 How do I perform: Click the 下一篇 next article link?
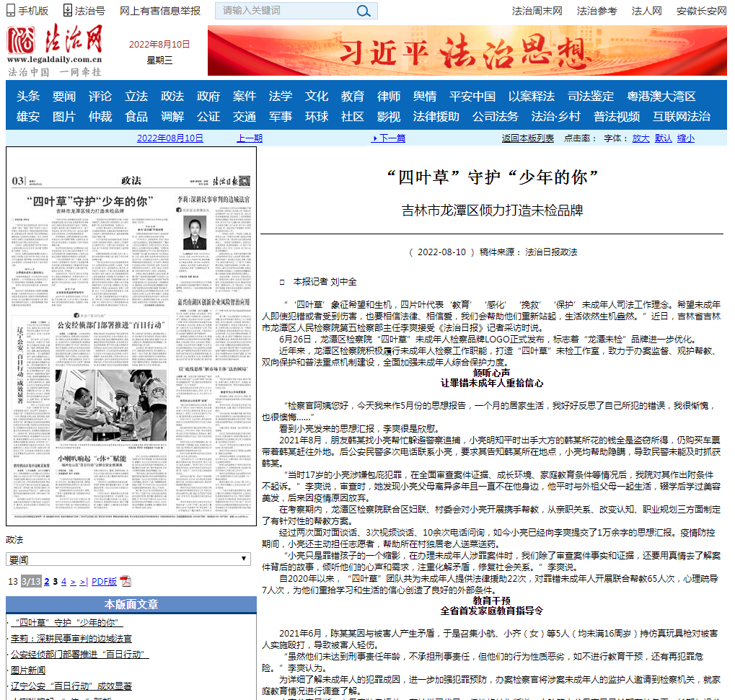coord(389,138)
